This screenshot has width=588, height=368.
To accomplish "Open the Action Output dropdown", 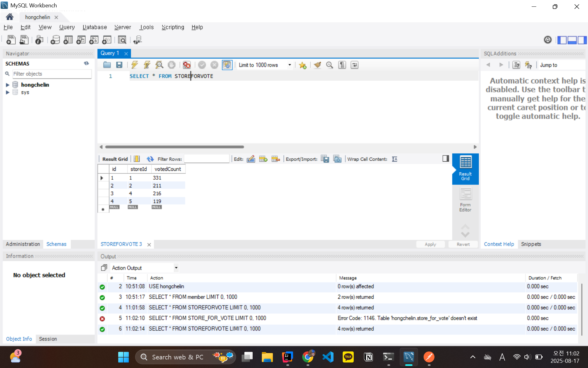I will point(176,268).
